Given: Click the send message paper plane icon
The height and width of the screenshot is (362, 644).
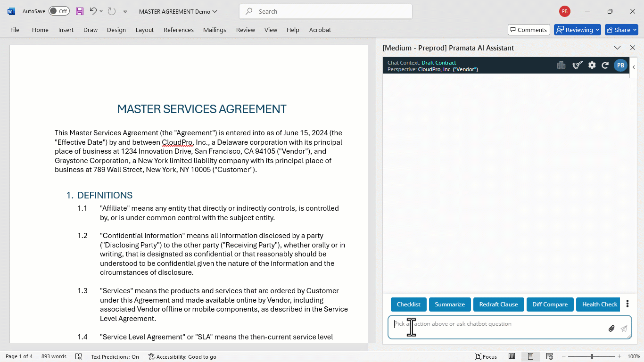Looking at the screenshot, I should pos(624,329).
